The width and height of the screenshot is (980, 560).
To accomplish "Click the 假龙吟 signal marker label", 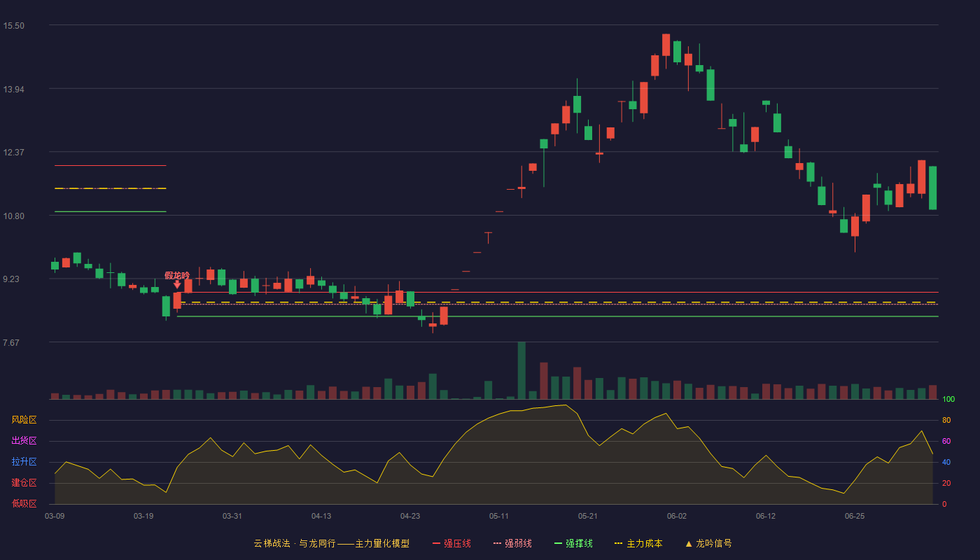I will click(177, 275).
